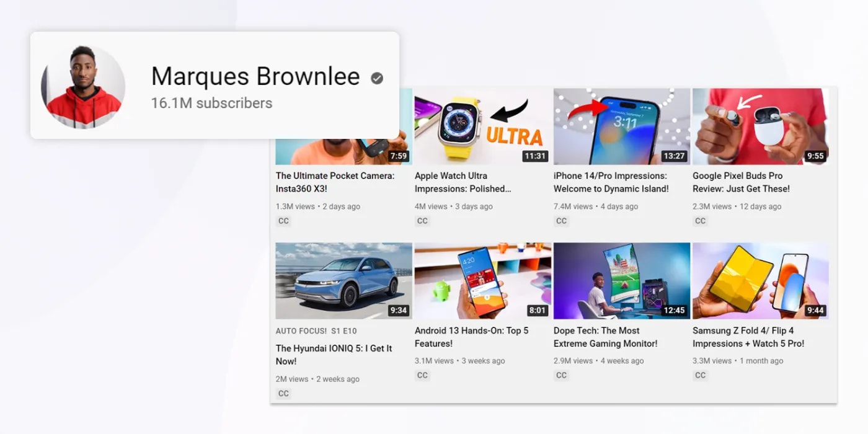This screenshot has height=434, width=868.
Task: Click the CC badge under the Apple Watch Ultra video
Action: tap(422, 221)
